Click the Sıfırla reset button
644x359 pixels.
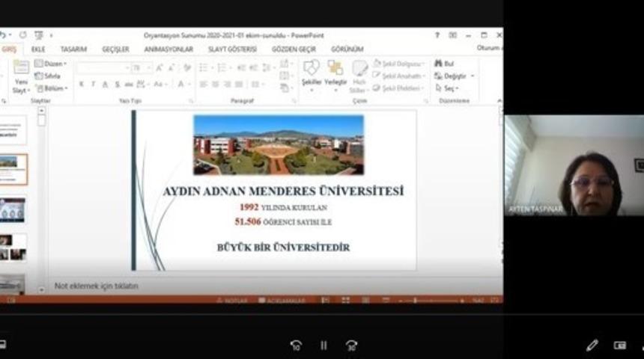click(48, 76)
